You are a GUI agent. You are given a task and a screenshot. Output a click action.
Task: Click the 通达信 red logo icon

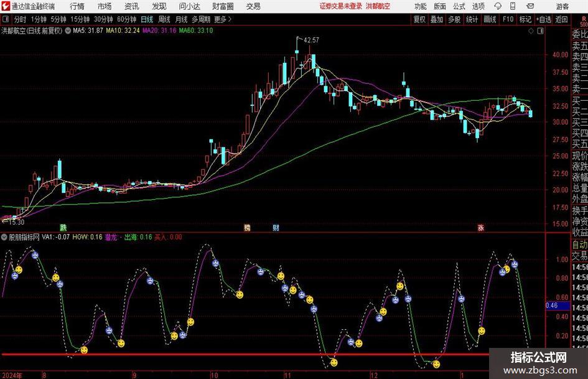(x=5, y=6)
